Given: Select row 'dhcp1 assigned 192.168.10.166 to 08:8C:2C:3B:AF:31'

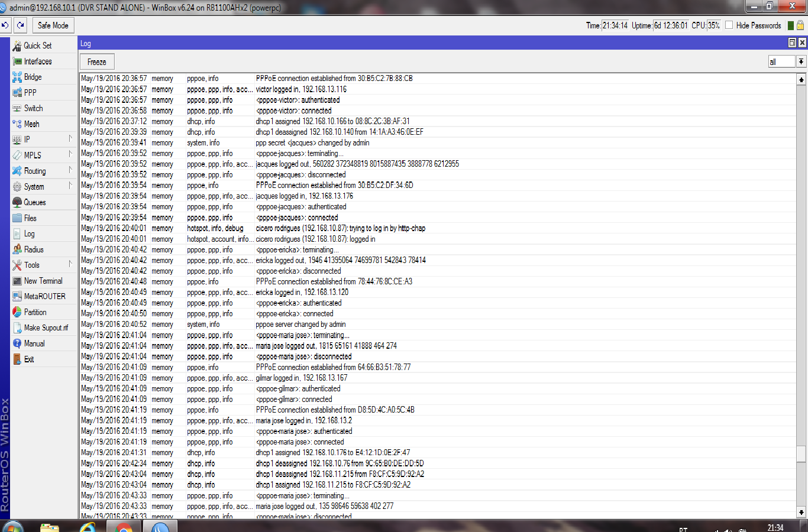Looking at the screenshot, I should 438,121.
